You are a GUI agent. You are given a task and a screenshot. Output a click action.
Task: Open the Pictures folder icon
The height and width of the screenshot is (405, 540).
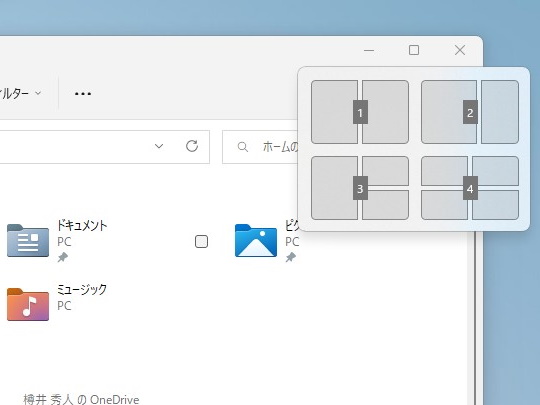click(x=256, y=240)
